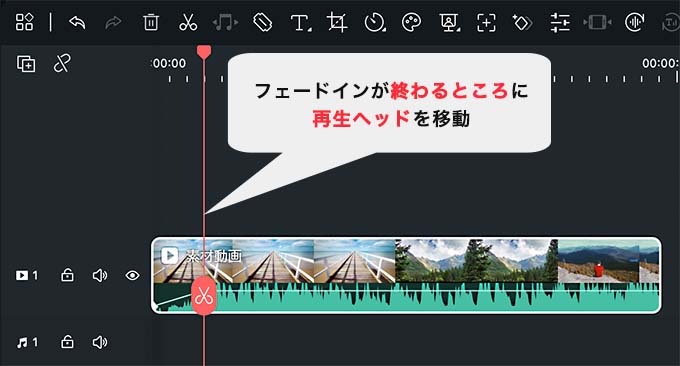Split clip using toolbar scissors icon

[188, 22]
